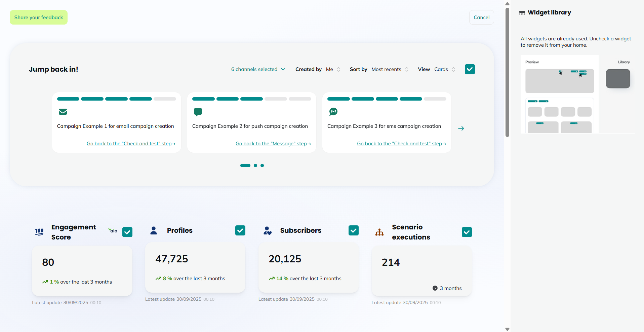
Task: Click the SMS bubble icon on Campaign Example 3
Action: [x=333, y=112]
